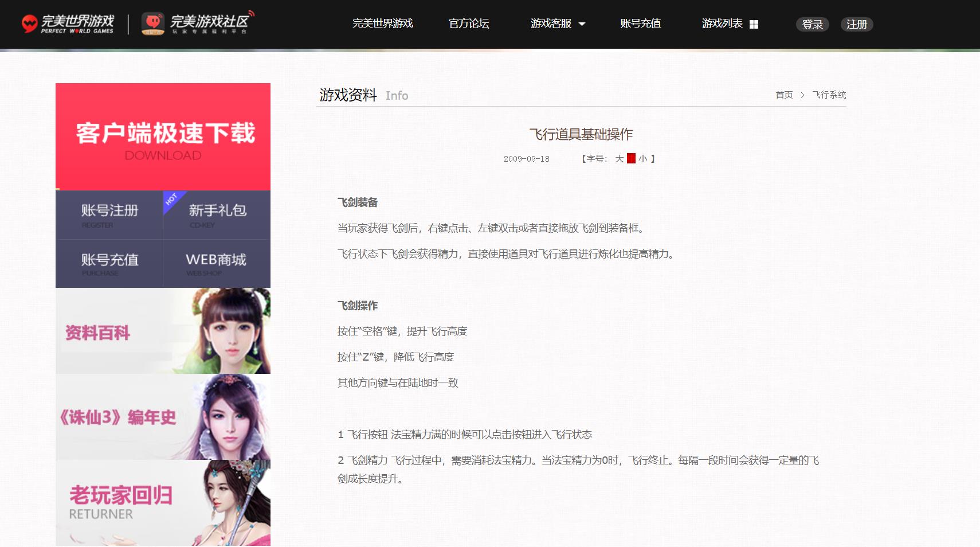Open the 完美世界游戏 menu item
This screenshot has height=547, width=980.
point(382,24)
